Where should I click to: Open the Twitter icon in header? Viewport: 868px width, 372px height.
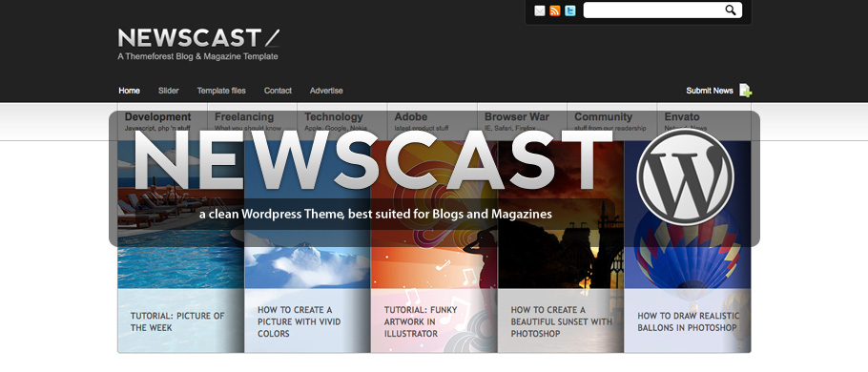coord(570,10)
